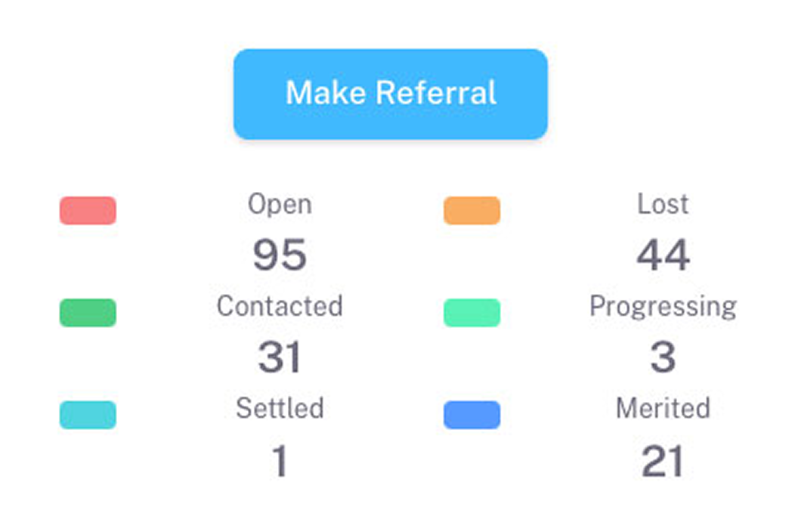
Task: Click the cyan Settled color swatch
Action: click(88, 415)
